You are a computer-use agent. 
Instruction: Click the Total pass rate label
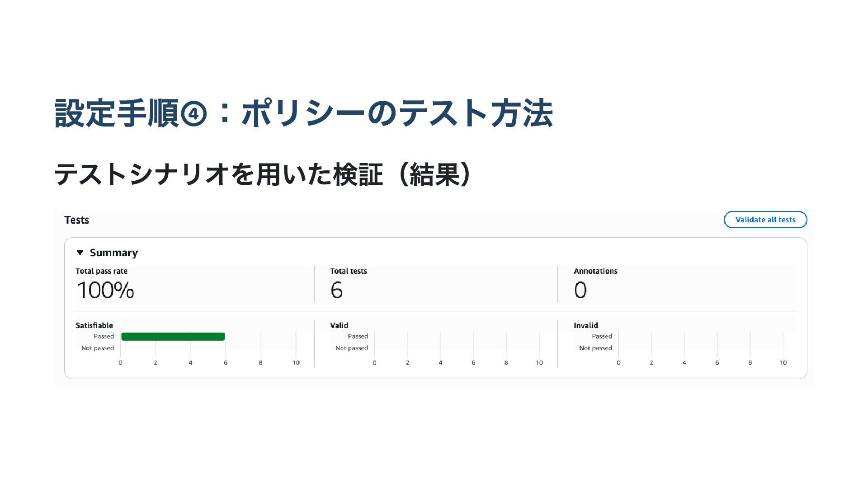[x=101, y=271]
